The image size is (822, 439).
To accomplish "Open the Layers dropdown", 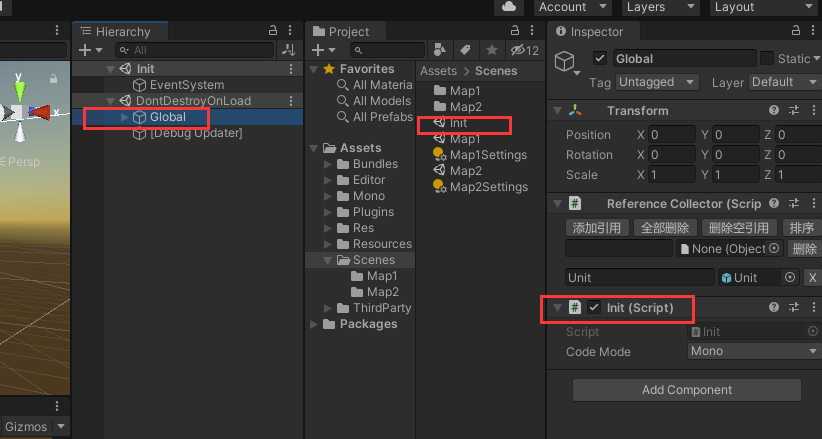I will (x=661, y=7).
